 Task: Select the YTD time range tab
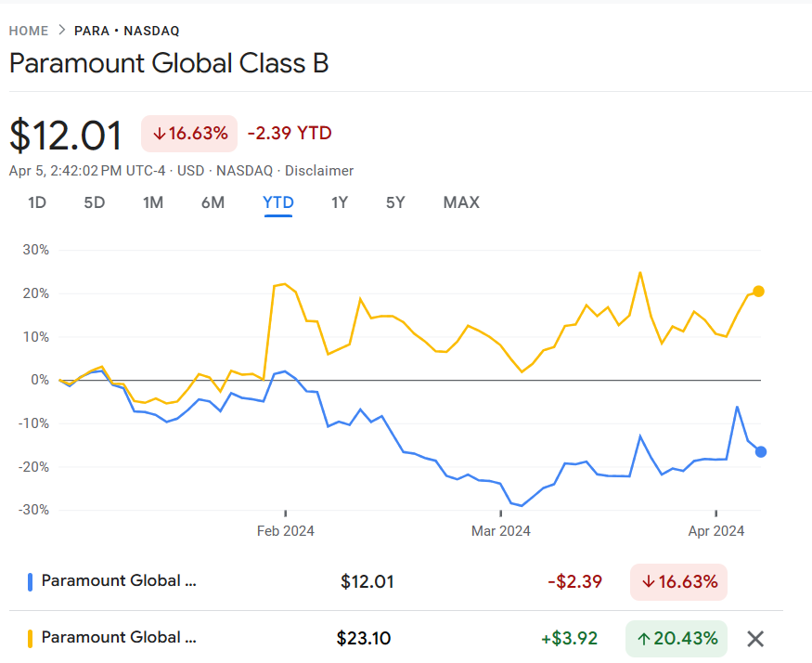click(278, 202)
